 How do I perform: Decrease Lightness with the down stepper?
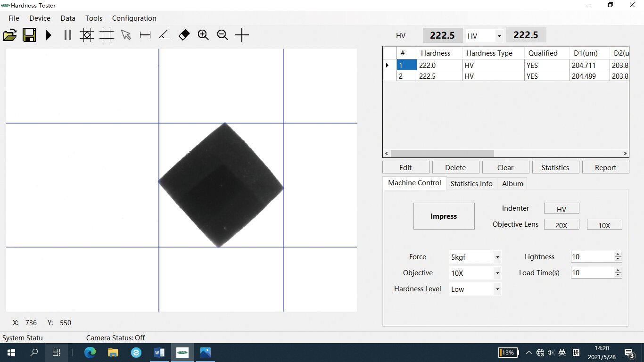tap(618, 260)
